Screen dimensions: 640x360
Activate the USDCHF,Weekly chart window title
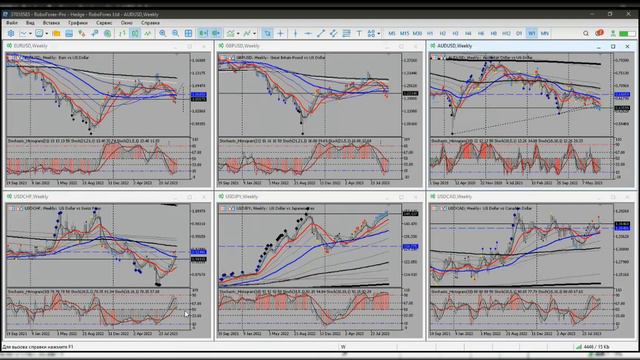tap(31, 197)
